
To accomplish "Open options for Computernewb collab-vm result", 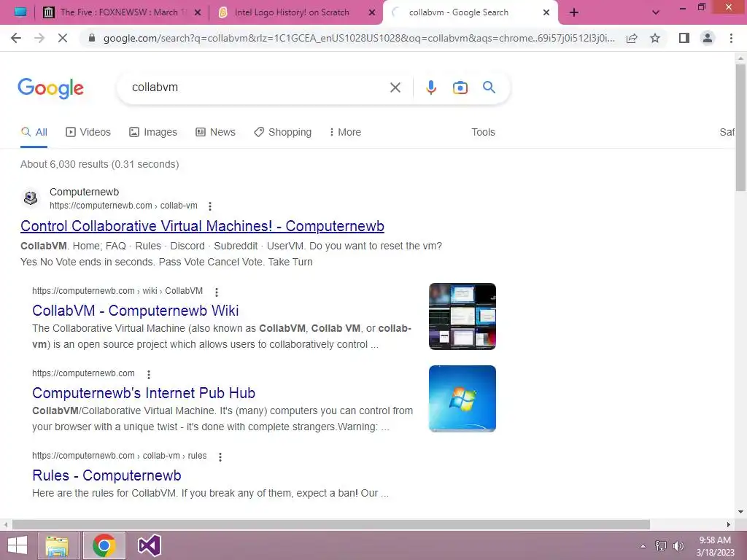I will coord(209,206).
